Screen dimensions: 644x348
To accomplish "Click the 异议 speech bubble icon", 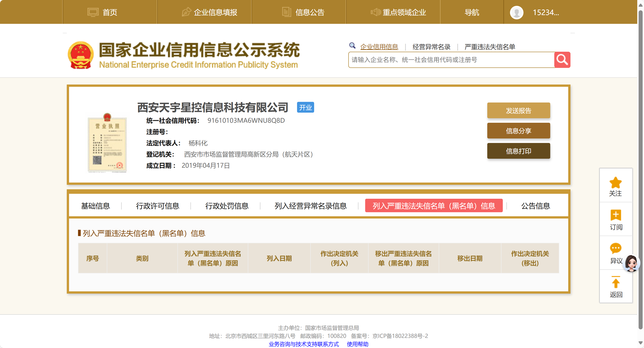I will (x=615, y=248).
